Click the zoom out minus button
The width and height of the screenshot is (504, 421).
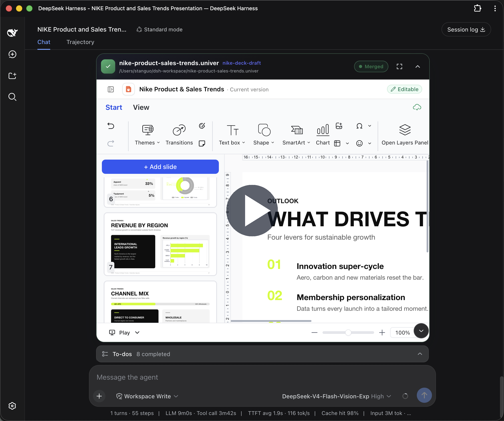(x=314, y=333)
